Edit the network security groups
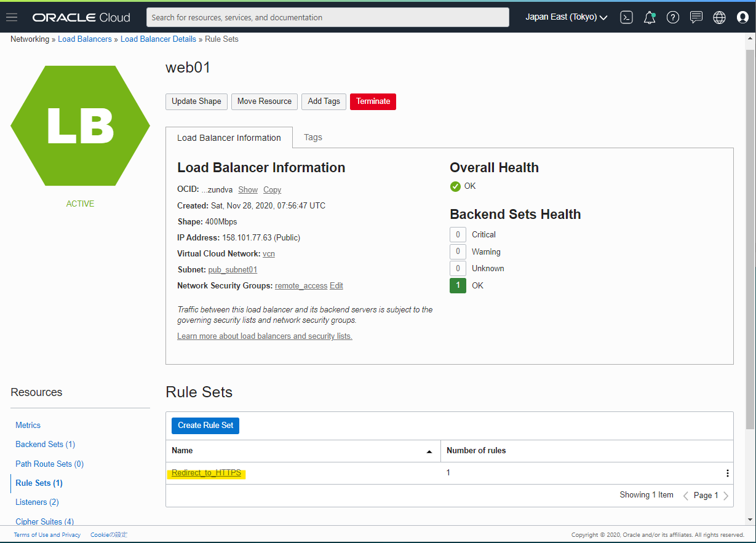This screenshot has width=756, height=543. click(336, 286)
